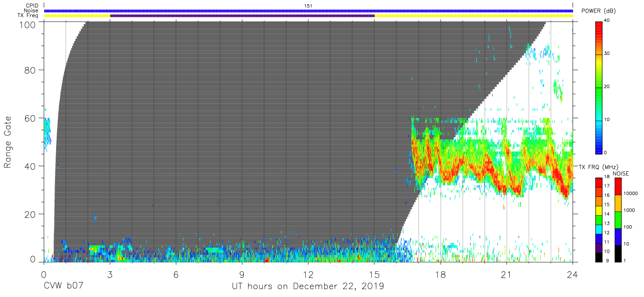This screenshot has height=297, width=644.
Task: Click power scale value 40
Action: (607, 21)
